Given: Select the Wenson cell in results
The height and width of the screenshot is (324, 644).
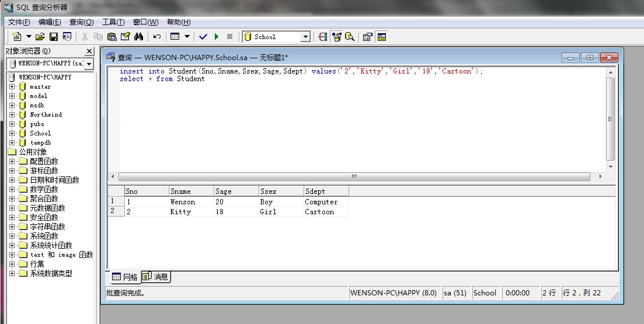Looking at the screenshot, I should (192, 201).
